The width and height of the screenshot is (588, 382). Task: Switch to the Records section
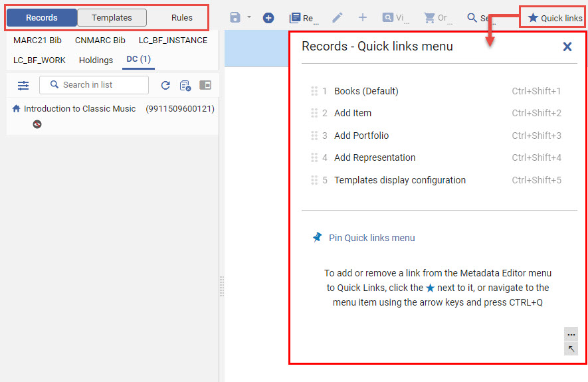tap(42, 18)
